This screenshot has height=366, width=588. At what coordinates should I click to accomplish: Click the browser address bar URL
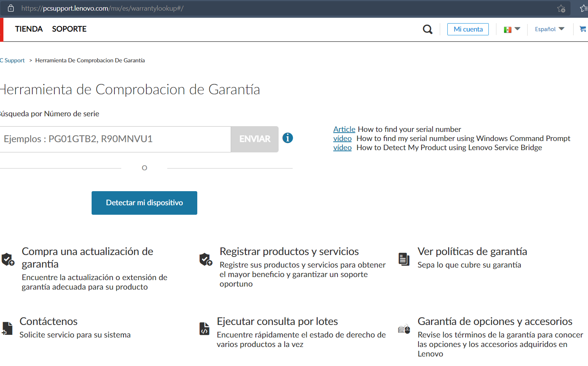[x=102, y=8]
